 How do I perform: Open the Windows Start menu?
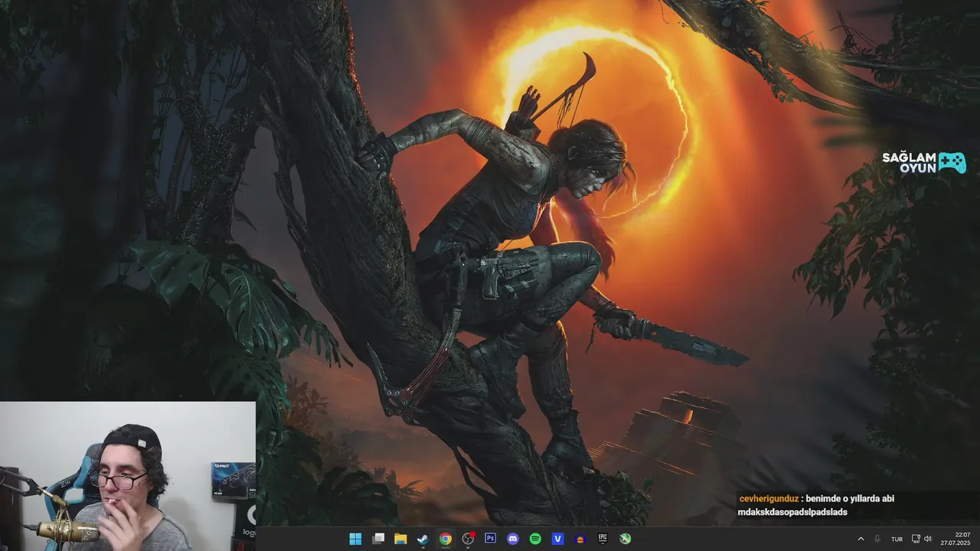point(355,539)
